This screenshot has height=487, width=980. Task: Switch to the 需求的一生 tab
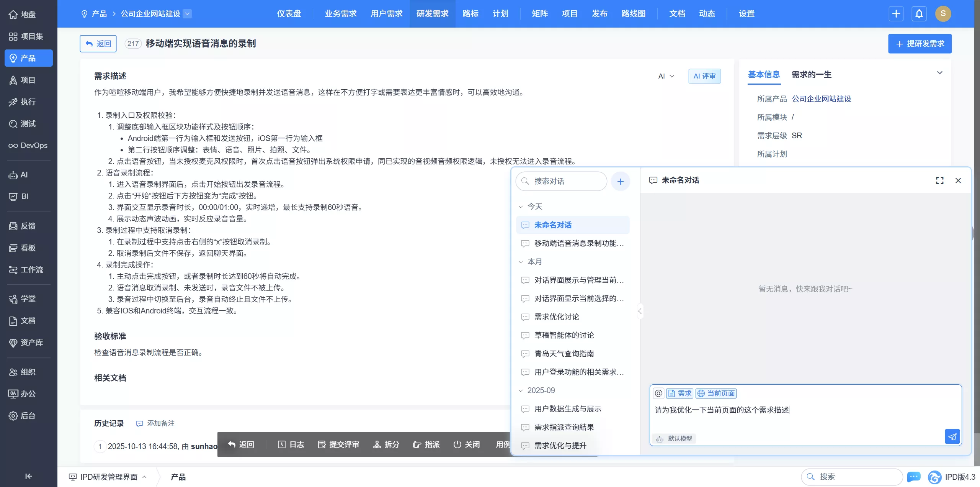click(x=811, y=75)
